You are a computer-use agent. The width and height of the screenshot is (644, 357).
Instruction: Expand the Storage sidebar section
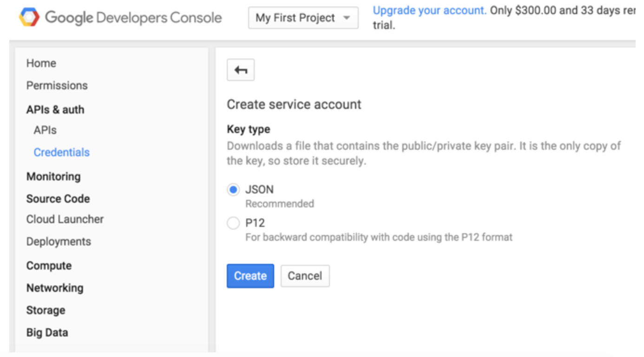coord(46,311)
